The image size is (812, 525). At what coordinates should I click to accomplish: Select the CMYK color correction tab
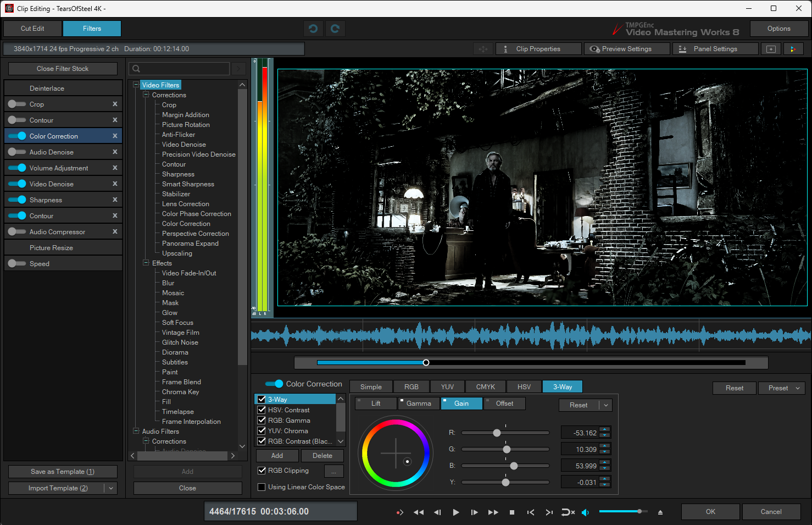click(486, 387)
